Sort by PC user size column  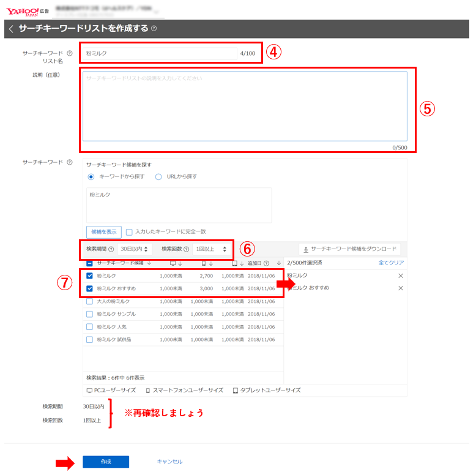coord(176,263)
